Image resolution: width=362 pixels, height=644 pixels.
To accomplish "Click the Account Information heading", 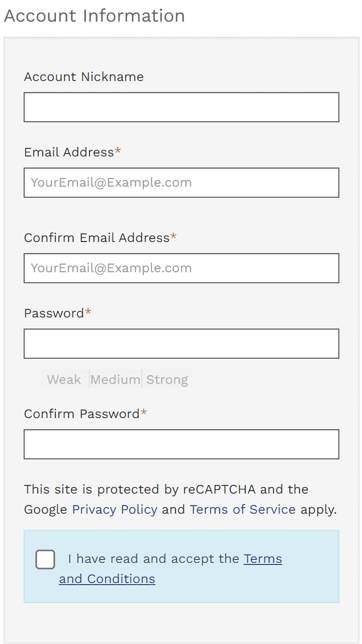I will pos(95,16).
